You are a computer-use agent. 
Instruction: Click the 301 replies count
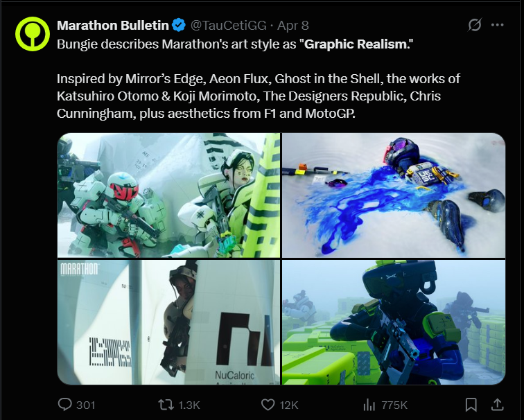click(x=85, y=405)
